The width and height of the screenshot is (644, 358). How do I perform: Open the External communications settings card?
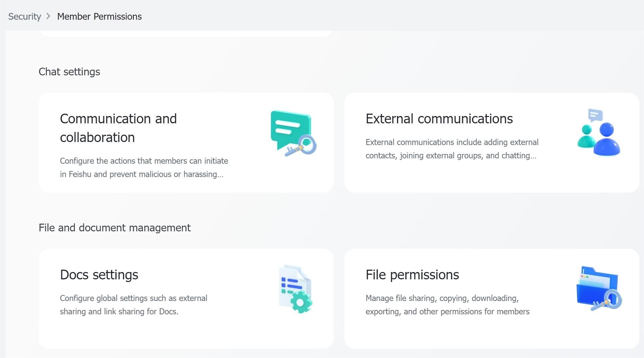[x=491, y=142]
